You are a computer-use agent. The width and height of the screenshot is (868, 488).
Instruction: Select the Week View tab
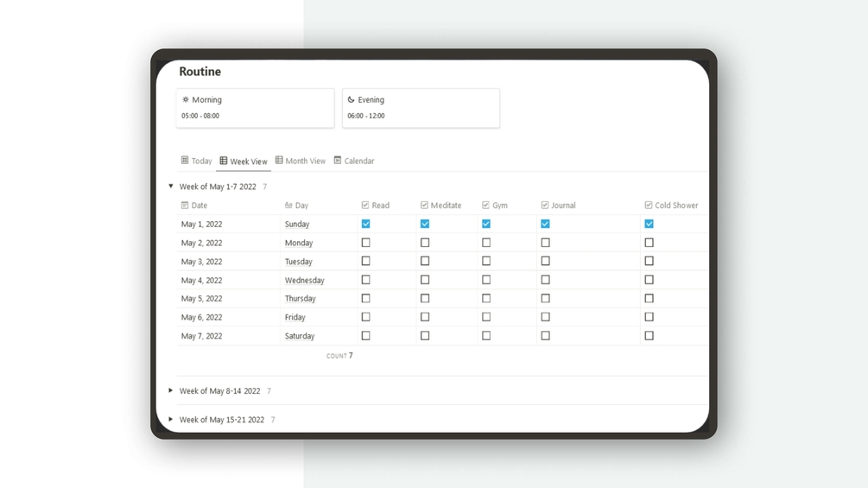[244, 161]
